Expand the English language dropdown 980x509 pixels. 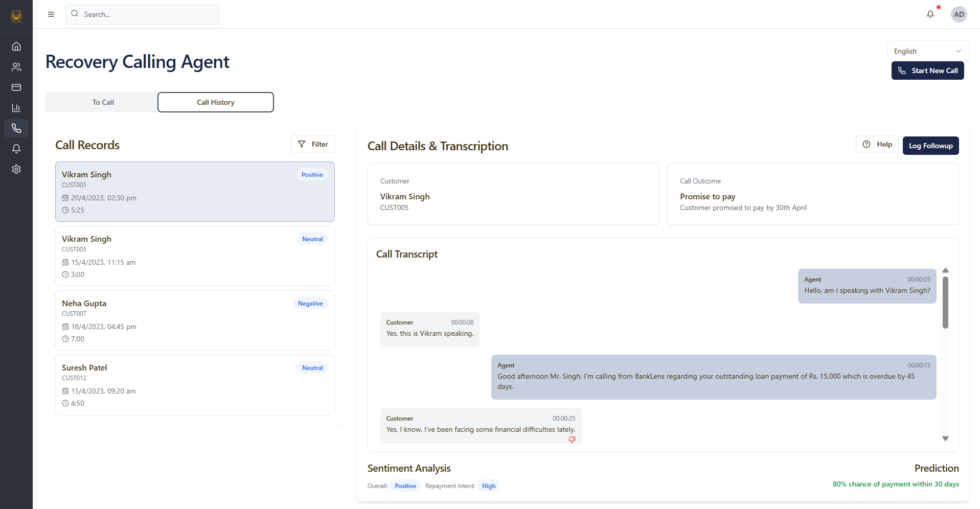click(928, 51)
